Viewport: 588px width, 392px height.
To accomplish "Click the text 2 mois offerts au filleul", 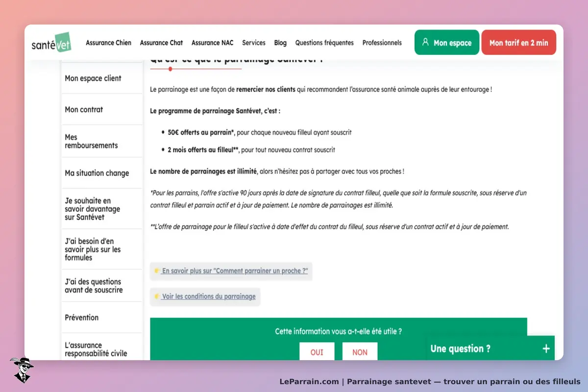I will click(x=202, y=150).
